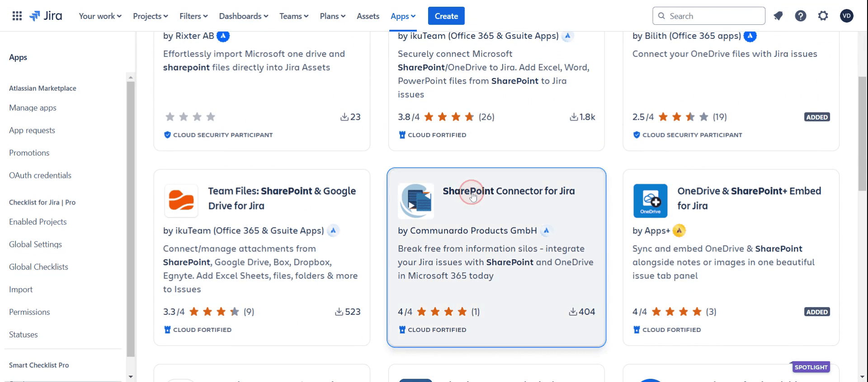
Task: Expand the Projects dropdown
Action: point(150,16)
